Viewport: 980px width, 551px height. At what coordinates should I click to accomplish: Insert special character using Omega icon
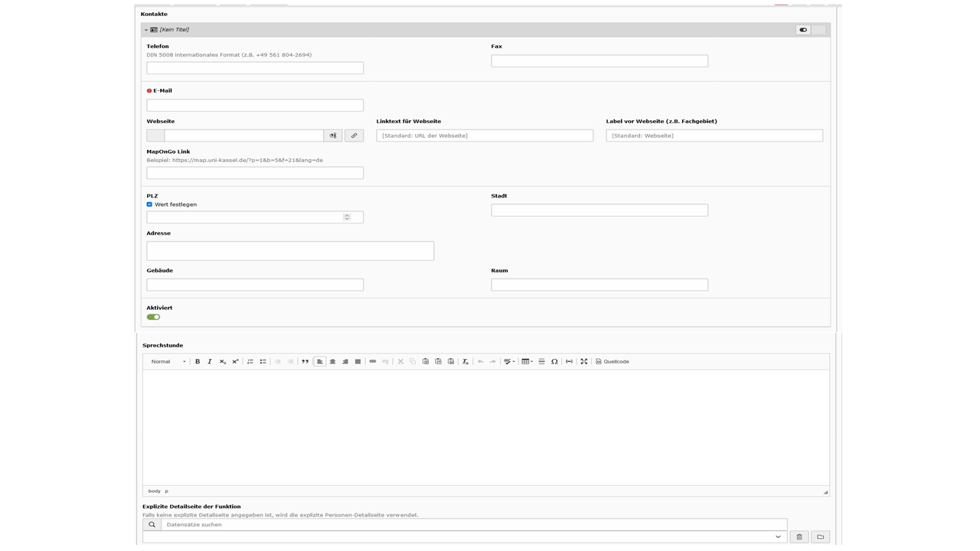click(554, 361)
